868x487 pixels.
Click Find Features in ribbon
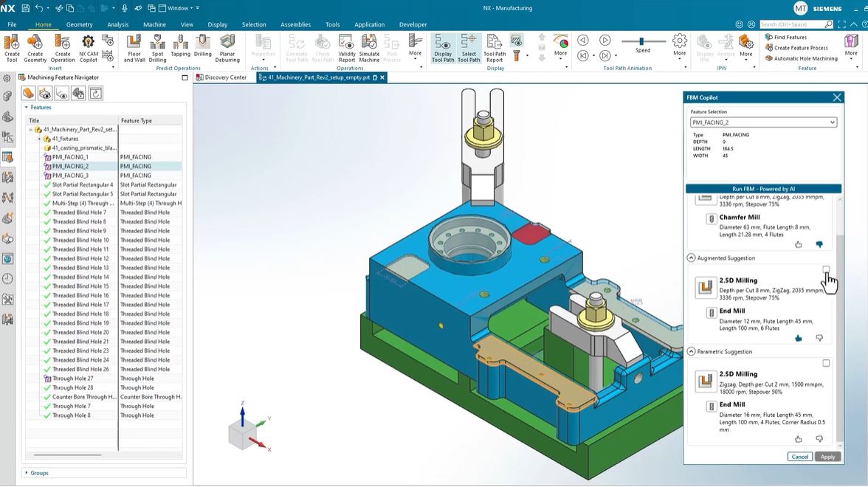(x=790, y=37)
